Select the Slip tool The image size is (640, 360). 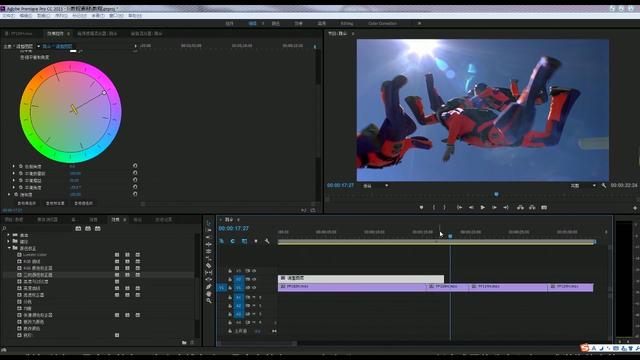tap(209, 273)
